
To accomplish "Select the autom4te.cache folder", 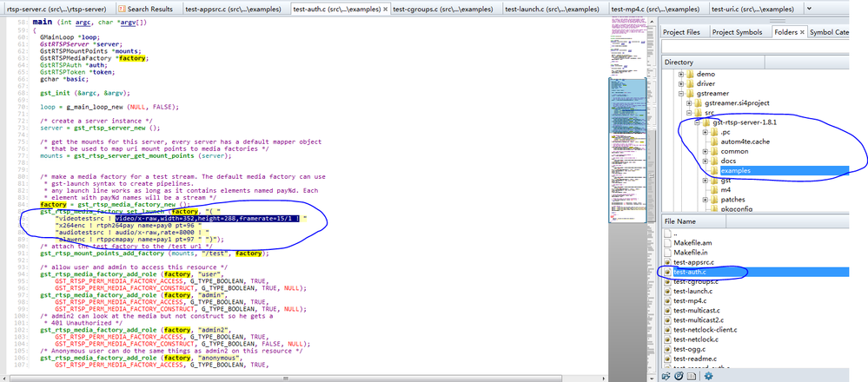I will [x=745, y=142].
